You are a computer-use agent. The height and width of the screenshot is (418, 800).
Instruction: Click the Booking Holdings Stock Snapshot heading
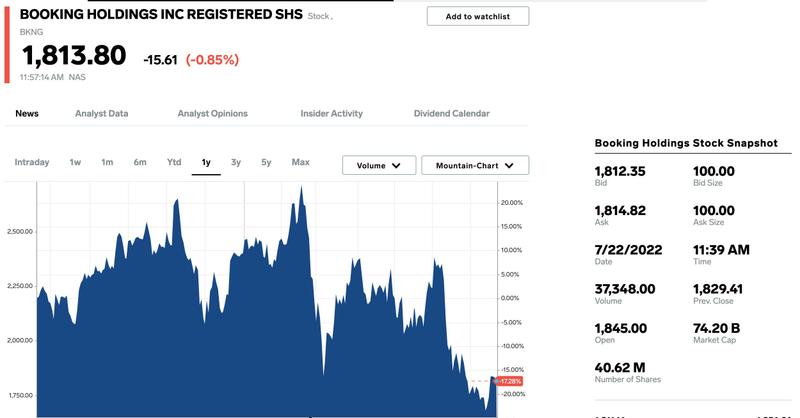pyautogui.click(x=686, y=143)
